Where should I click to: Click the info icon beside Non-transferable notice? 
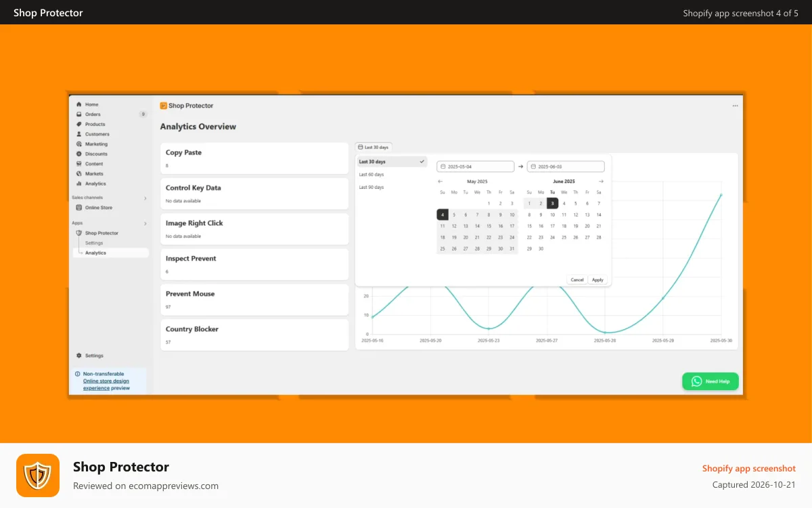pos(77,374)
